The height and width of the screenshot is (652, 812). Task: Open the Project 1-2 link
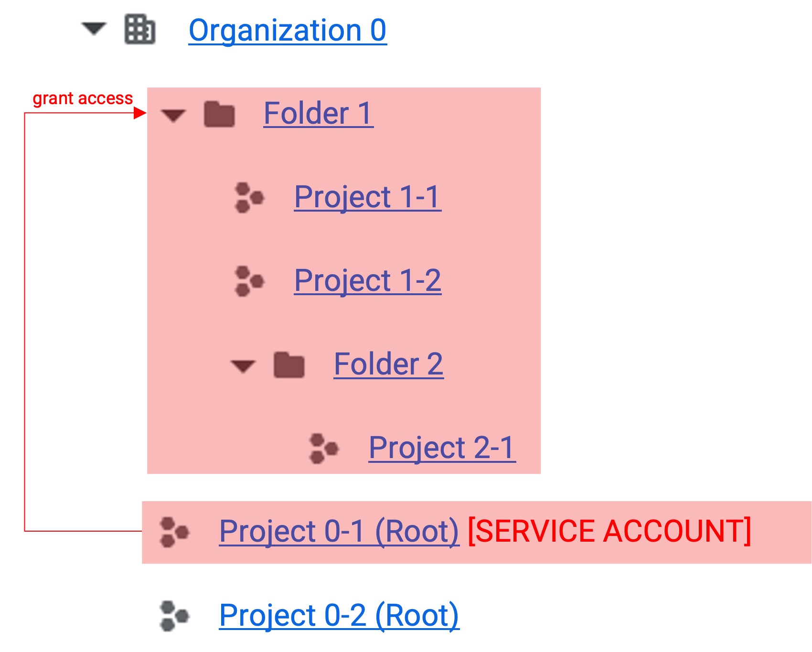click(x=368, y=281)
